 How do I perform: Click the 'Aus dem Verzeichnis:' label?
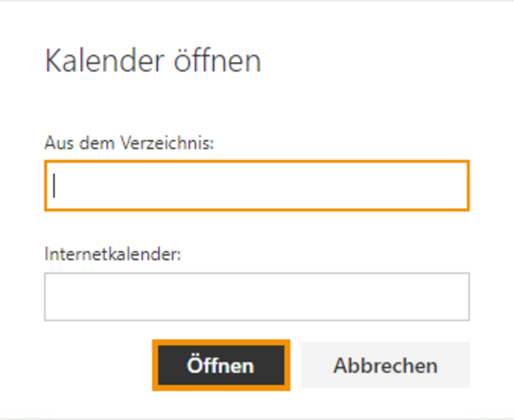tap(128, 143)
